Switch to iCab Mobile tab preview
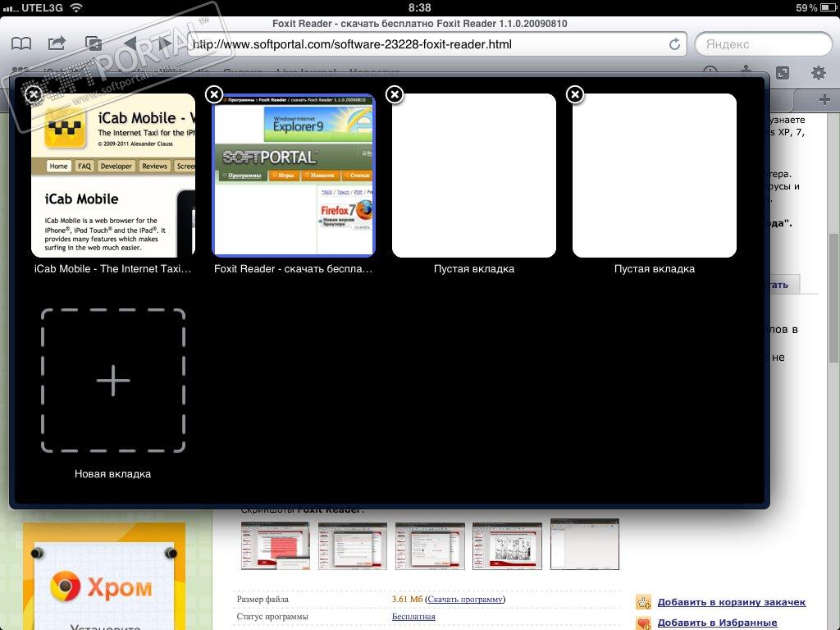The height and width of the screenshot is (630, 840). tap(113, 176)
